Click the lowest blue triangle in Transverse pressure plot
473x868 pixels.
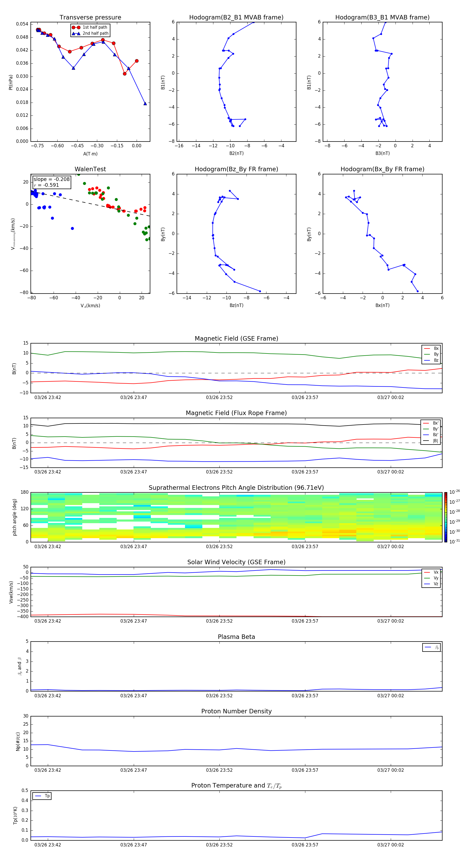(145, 103)
